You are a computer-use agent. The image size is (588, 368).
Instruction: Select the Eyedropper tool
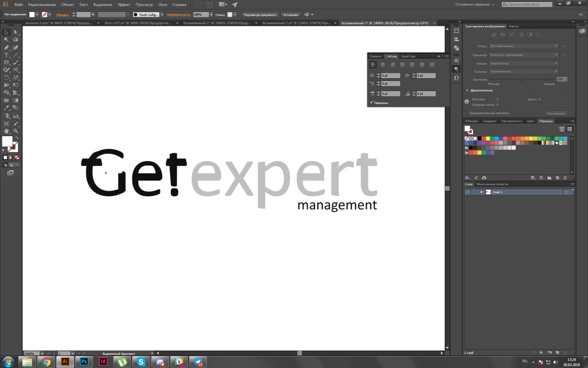[x=6, y=108]
